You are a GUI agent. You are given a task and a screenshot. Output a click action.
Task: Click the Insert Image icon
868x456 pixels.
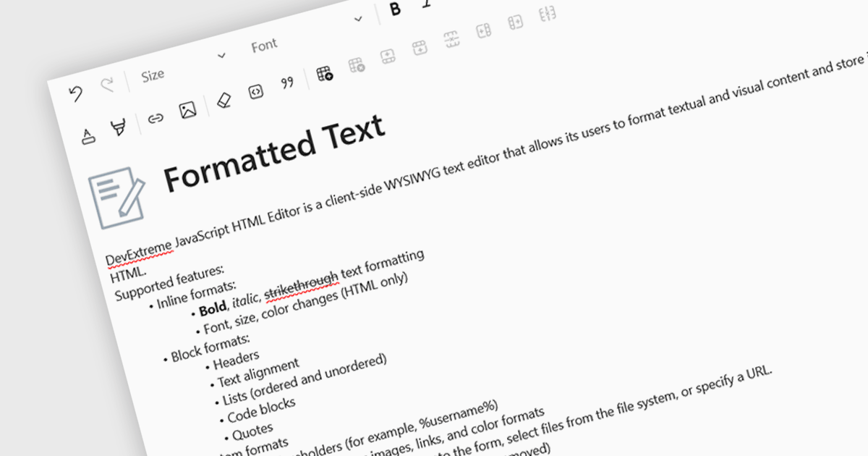[x=188, y=110]
